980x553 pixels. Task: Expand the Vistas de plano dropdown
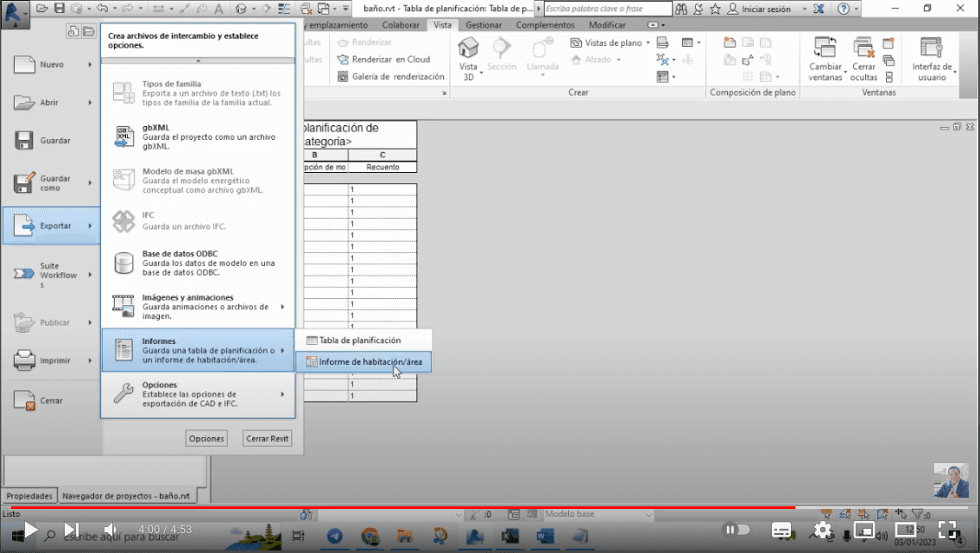tap(648, 43)
